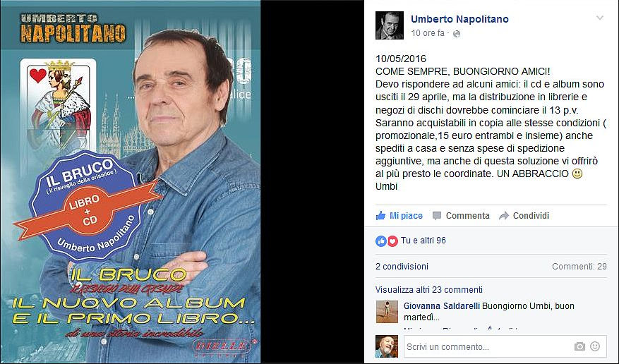Expand Visualizza altri 23 commenti
This screenshot has height=364, width=619.
428,290
